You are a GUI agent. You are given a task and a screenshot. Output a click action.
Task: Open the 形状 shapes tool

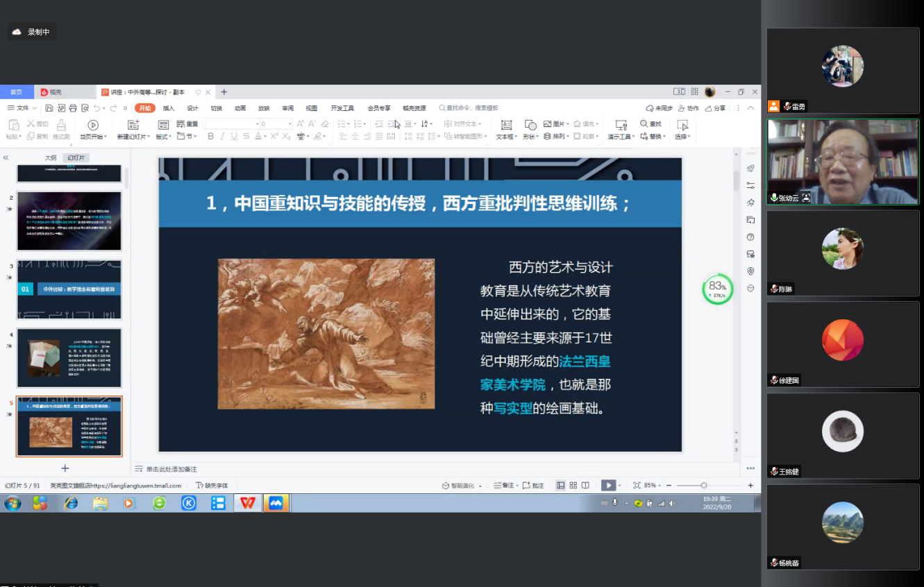coord(530,125)
